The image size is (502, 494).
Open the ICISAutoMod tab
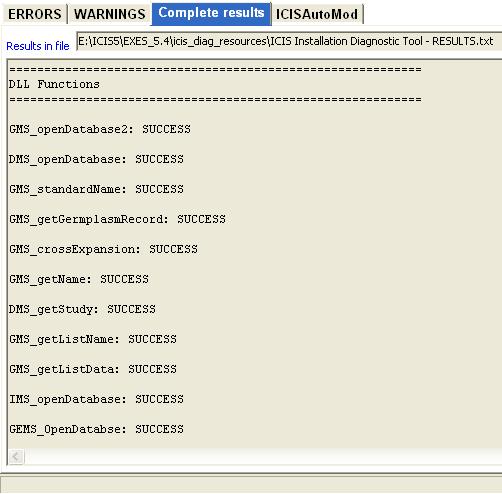tap(317, 14)
